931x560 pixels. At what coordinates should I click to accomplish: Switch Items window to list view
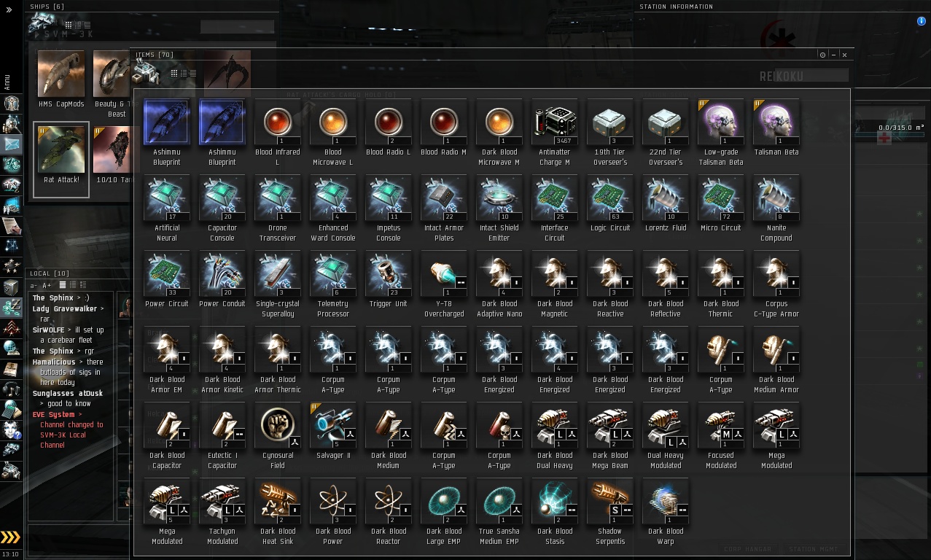tap(192, 73)
